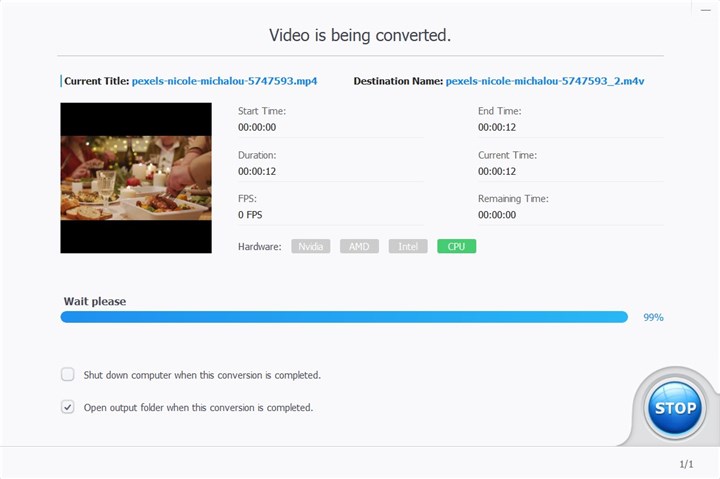Screen dimensions: 720x479
Task: Click the conversion progress bar
Action: [344, 317]
